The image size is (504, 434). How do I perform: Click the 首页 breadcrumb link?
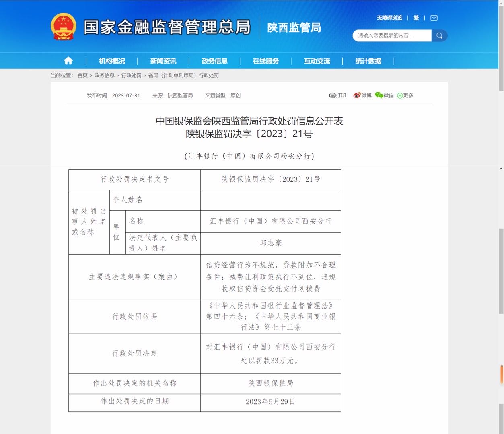click(x=82, y=75)
